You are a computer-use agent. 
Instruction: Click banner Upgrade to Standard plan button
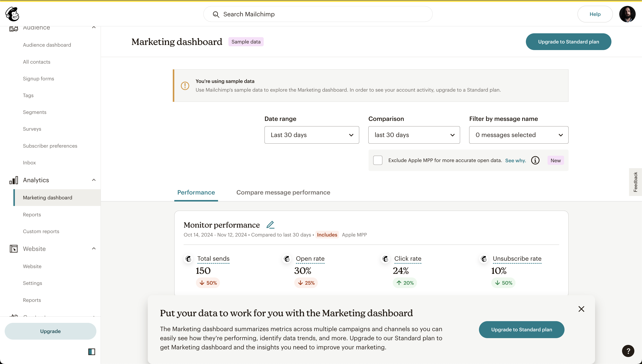pyautogui.click(x=521, y=330)
